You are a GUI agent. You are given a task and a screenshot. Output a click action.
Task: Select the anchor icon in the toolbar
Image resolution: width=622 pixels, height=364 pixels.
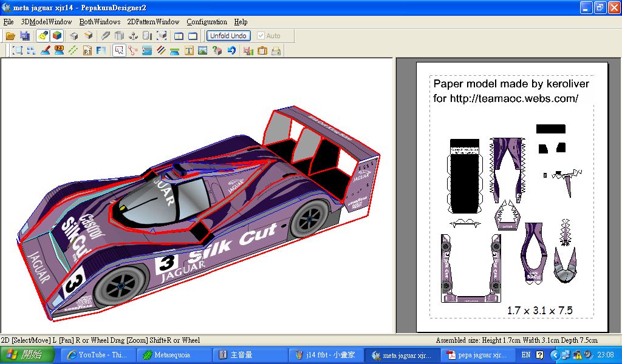tap(134, 36)
